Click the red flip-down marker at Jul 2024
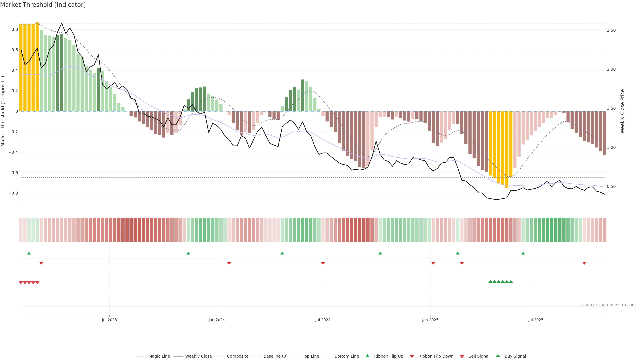The image size is (644, 362). pos(323,263)
